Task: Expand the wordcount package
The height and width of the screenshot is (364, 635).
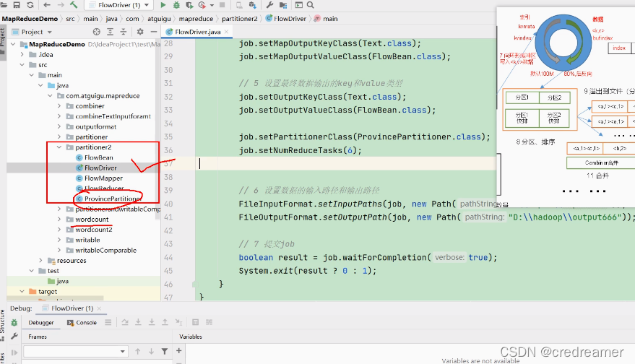Action: [59, 219]
